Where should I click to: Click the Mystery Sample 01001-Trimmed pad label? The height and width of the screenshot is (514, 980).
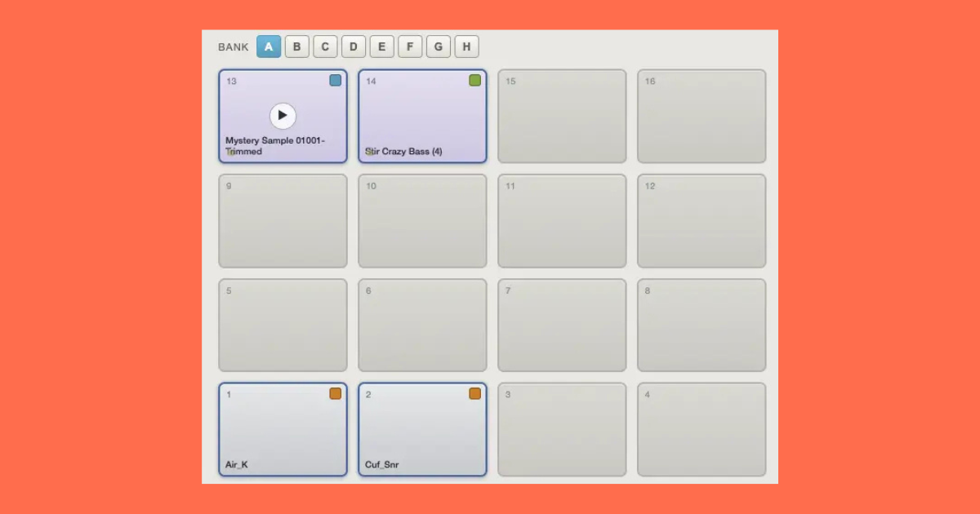(275, 146)
